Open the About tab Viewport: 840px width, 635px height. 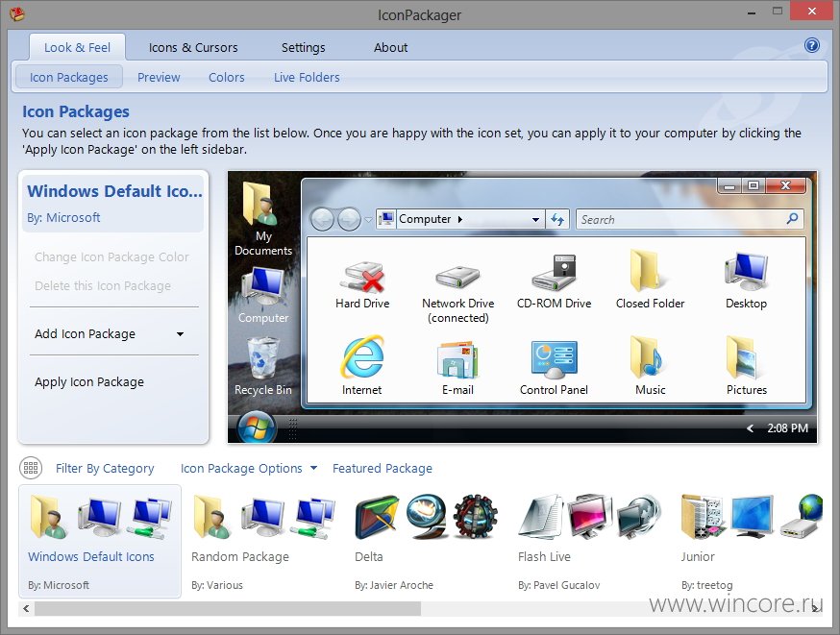coord(390,47)
